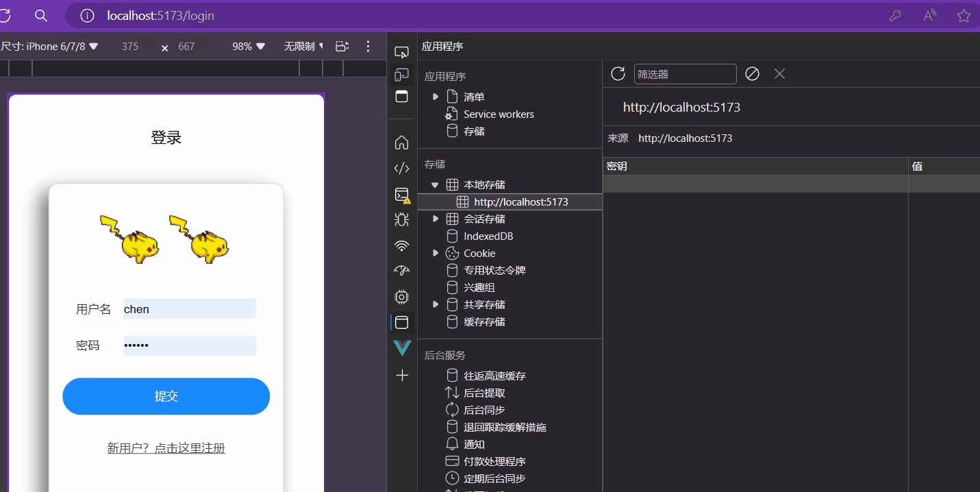Image resolution: width=980 pixels, height=492 pixels.
Task: Collapse the 本地存储 tree node arrow
Action: (x=435, y=185)
